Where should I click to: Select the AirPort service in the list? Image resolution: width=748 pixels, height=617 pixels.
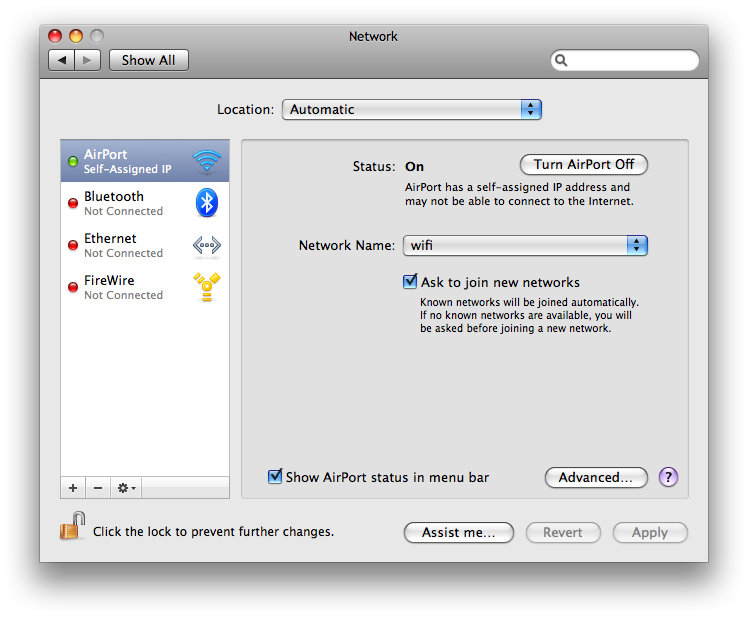click(x=145, y=161)
